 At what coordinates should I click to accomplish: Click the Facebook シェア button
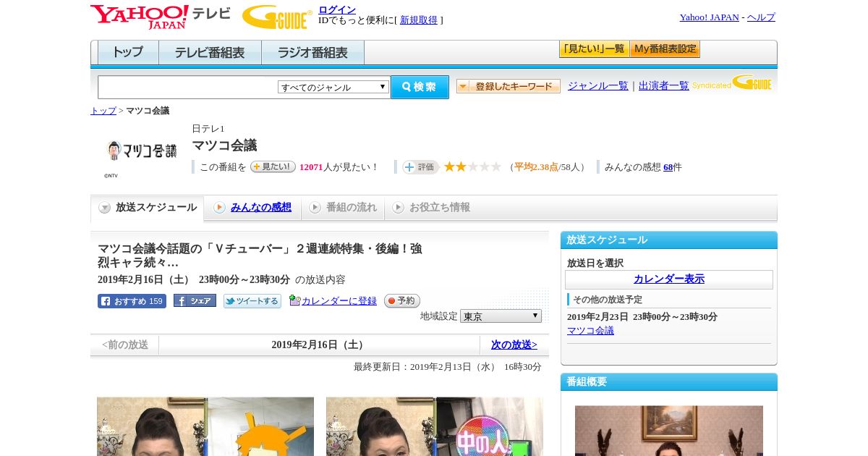pos(195,301)
